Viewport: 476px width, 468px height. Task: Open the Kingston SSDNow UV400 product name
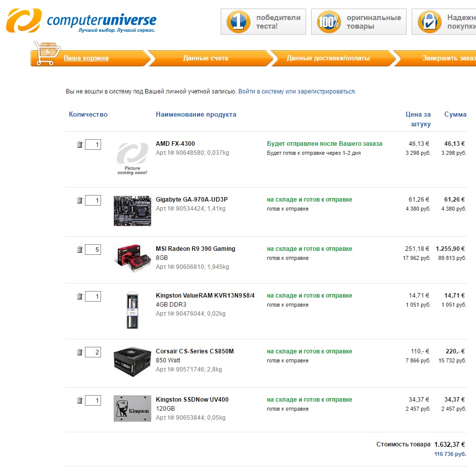pos(192,400)
